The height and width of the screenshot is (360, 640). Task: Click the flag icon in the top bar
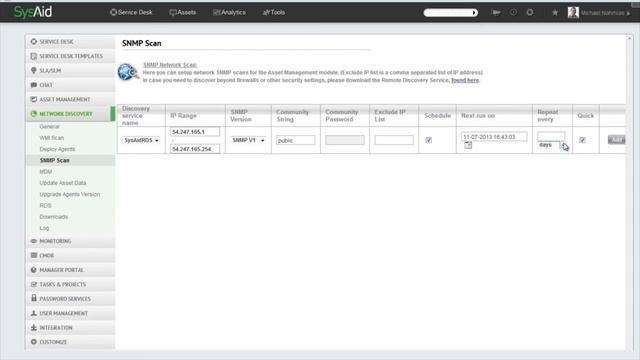[496, 13]
